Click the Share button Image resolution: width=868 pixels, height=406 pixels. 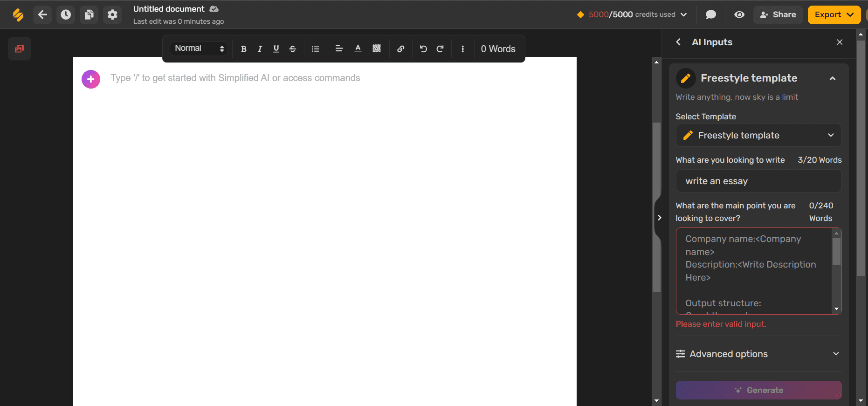tap(778, 14)
